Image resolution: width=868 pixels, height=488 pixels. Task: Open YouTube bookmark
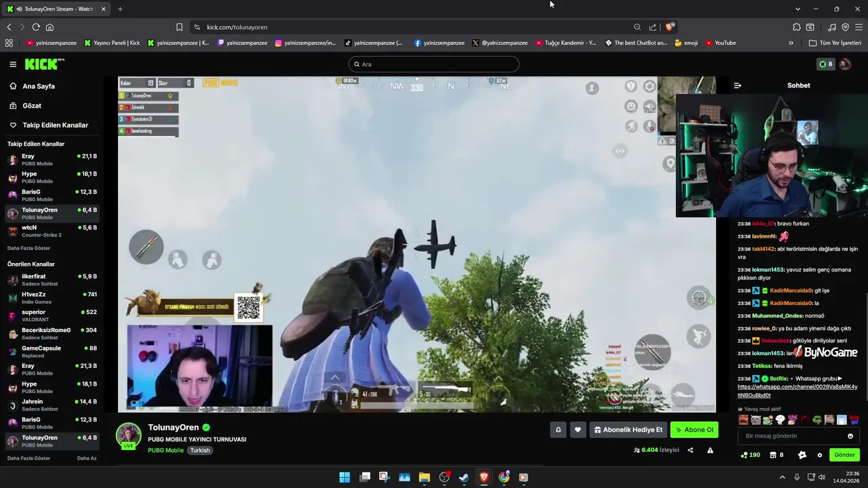pyautogui.click(x=720, y=43)
